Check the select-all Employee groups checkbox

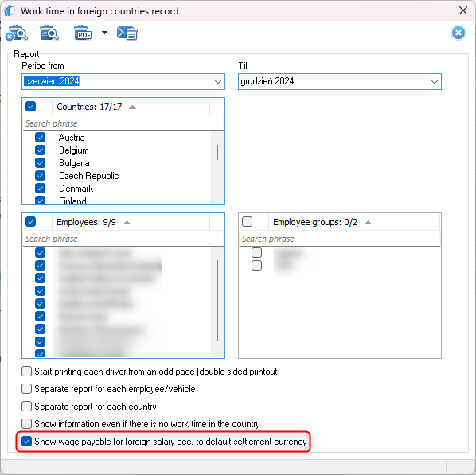pyautogui.click(x=247, y=222)
